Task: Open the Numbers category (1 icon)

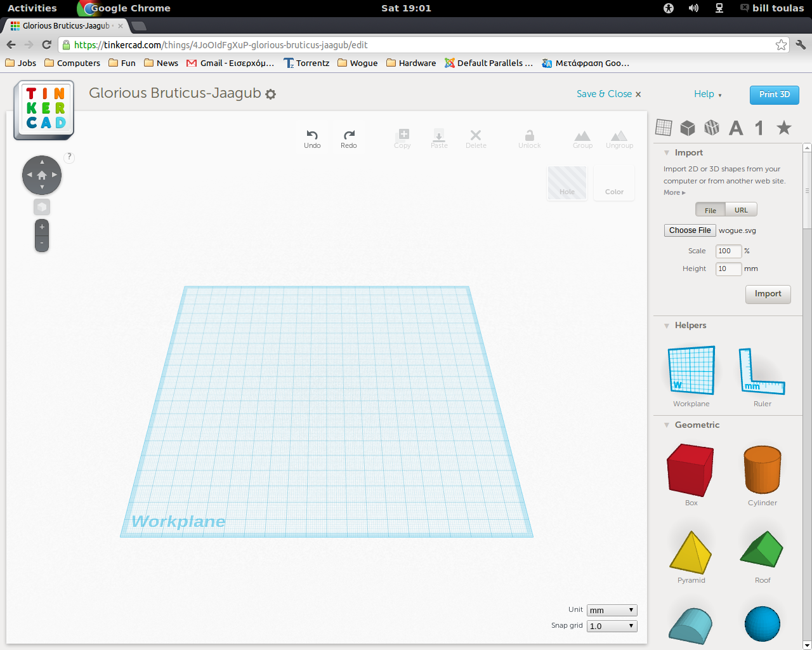Action: click(x=759, y=127)
